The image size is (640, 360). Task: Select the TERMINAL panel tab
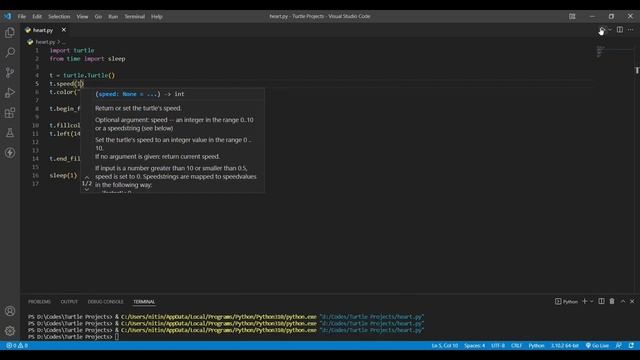pyautogui.click(x=144, y=302)
